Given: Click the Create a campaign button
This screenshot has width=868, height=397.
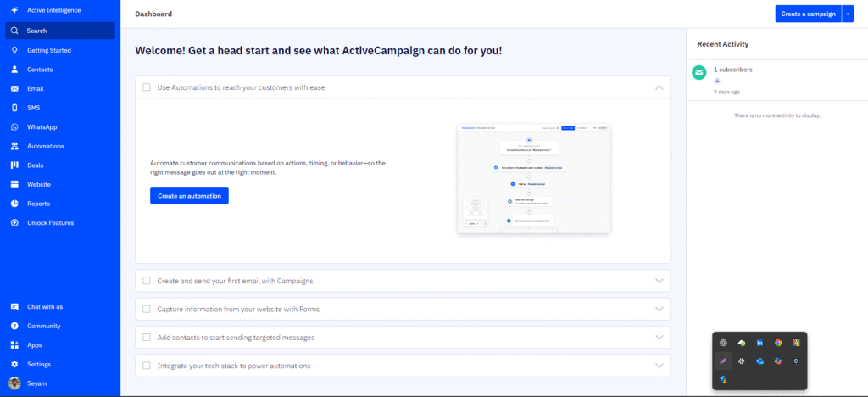Looking at the screenshot, I should pyautogui.click(x=808, y=14).
